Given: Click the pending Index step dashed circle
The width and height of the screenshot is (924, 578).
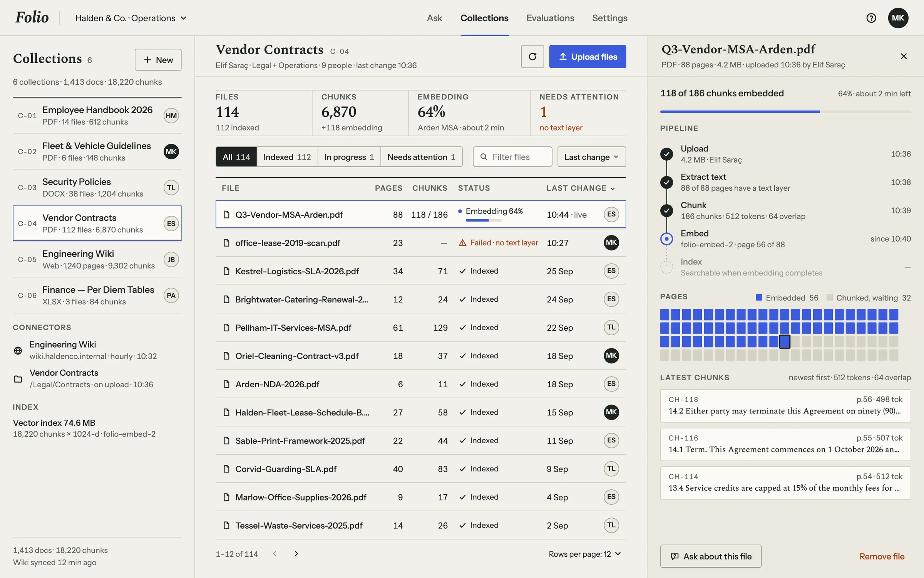Looking at the screenshot, I should [666, 267].
